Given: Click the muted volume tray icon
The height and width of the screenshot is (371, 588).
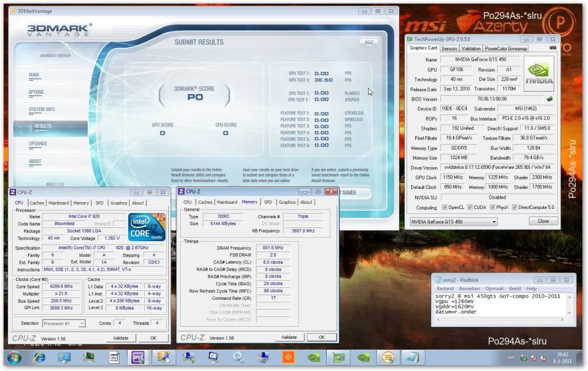Looking at the screenshot, I should 543,358.
